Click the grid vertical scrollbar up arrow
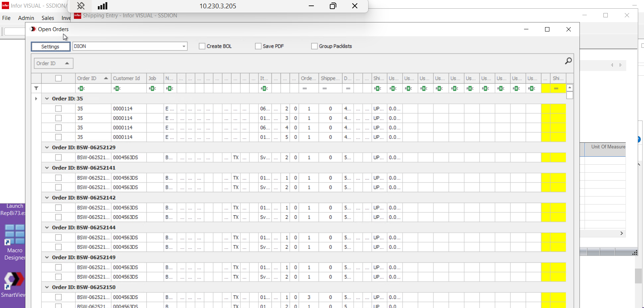The width and height of the screenshot is (644, 308). [x=570, y=88]
